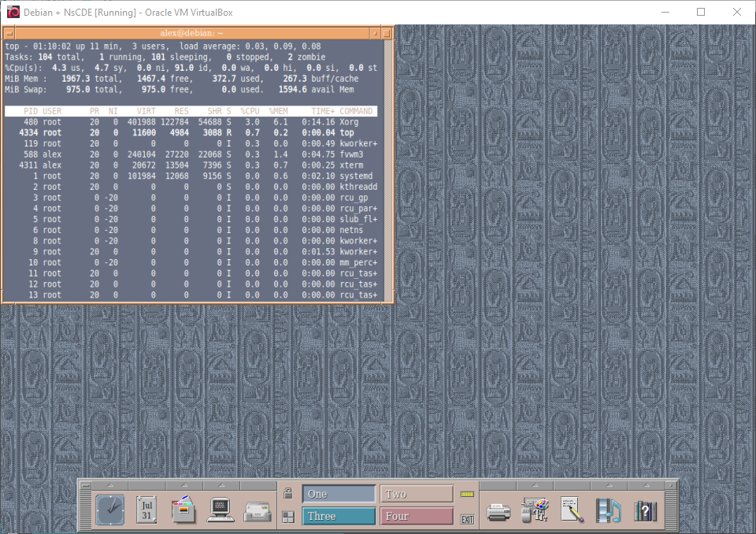Switch to workspace Two
This screenshot has width=756, height=534.
point(417,494)
